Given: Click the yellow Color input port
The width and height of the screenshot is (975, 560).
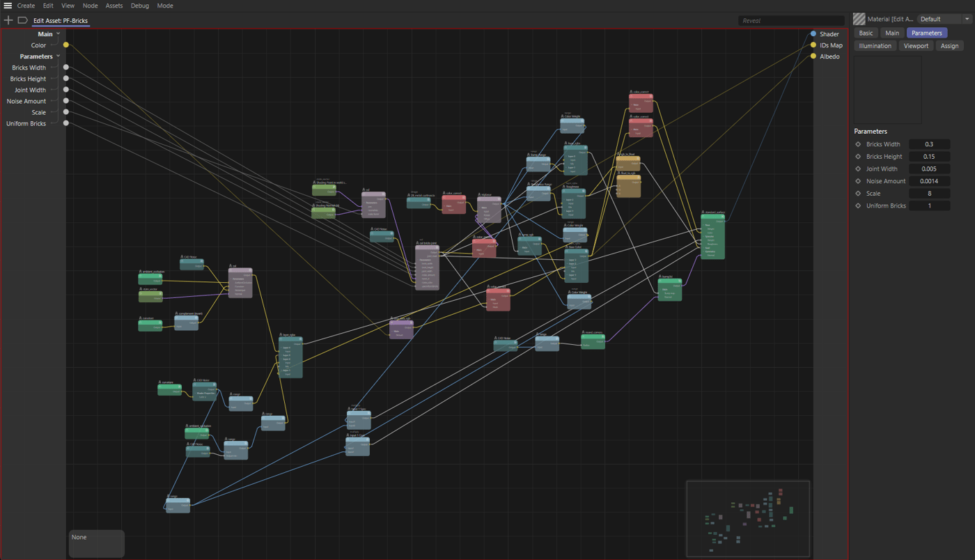Looking at the screenshot, I should click(x=66, y=45).
